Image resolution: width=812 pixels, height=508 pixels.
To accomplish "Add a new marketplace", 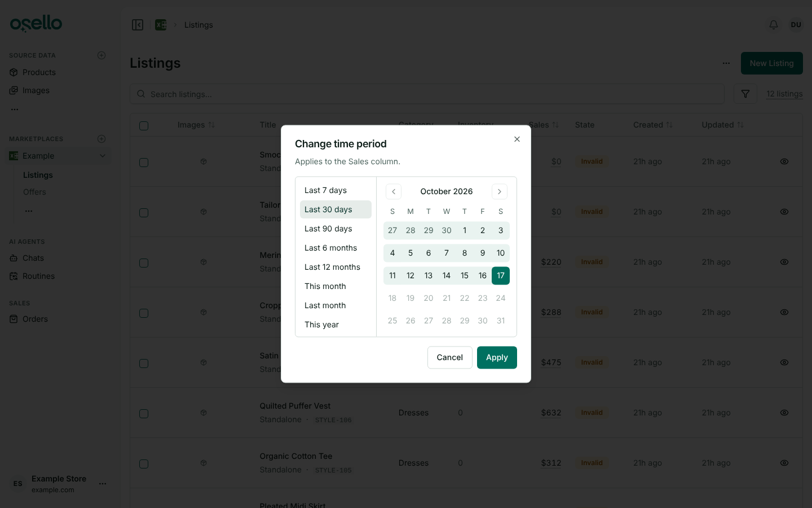I will point(101,139).
